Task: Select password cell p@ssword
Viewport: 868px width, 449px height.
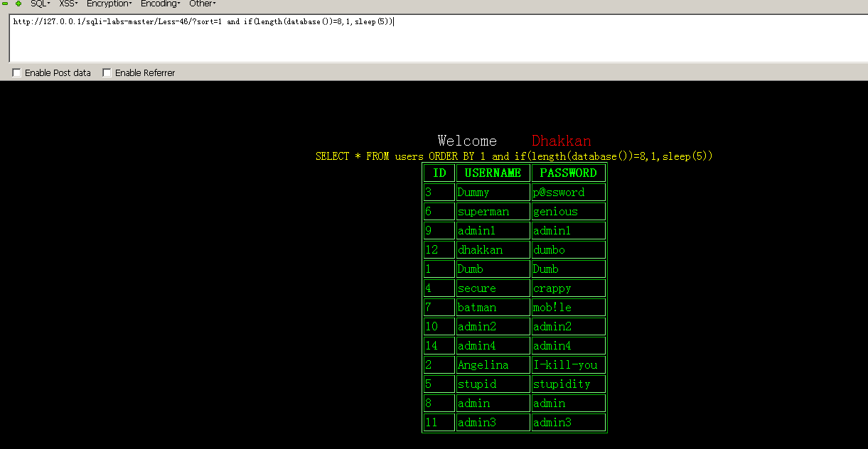Action: (x=569, y=193)
